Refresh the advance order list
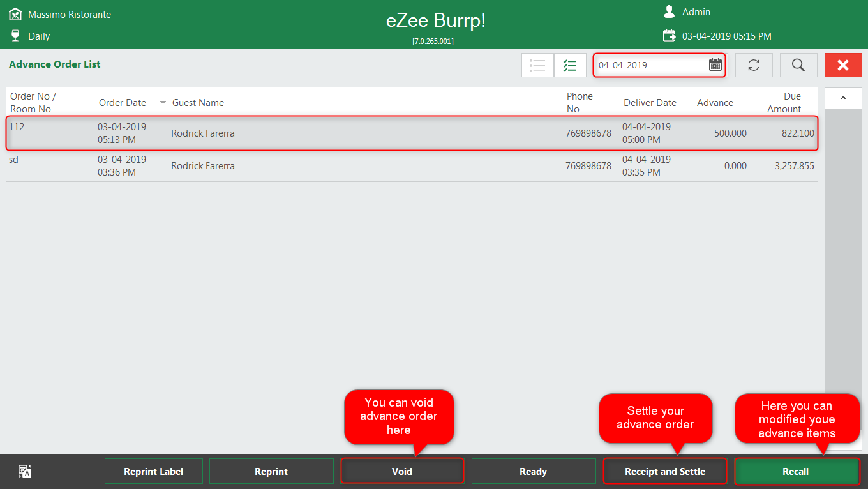Screen dimensions: 868x489 [x=754, y=65]
